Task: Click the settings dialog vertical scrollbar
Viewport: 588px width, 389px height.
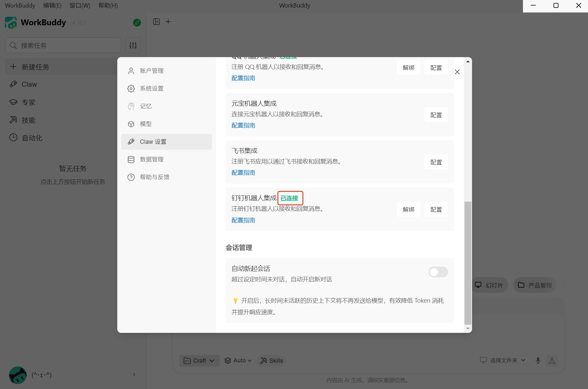Action: 468,262
